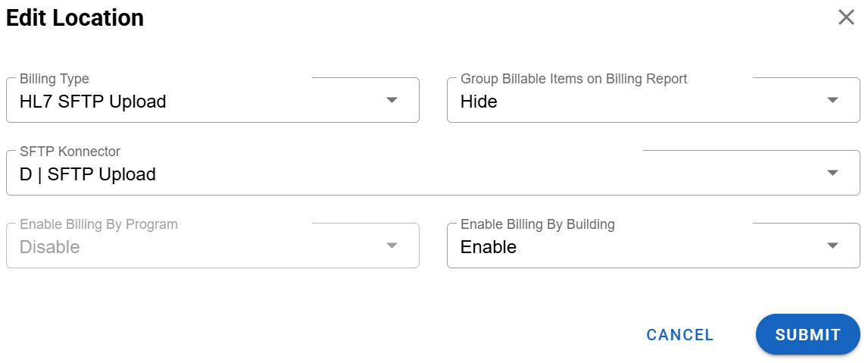Click the Enable Billing By Building label

[x=537, y=224]
